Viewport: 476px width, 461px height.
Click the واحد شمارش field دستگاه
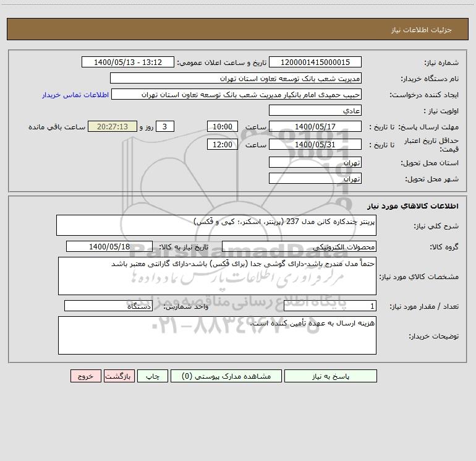[x=108, y=306]
